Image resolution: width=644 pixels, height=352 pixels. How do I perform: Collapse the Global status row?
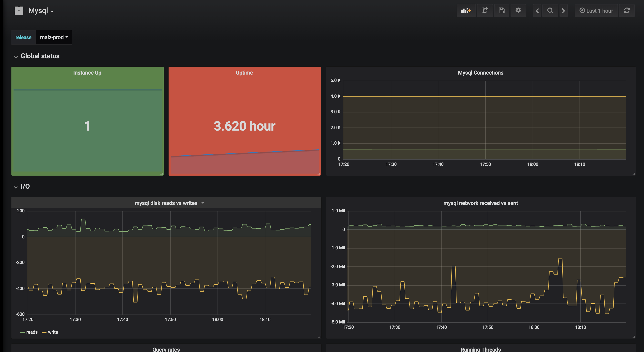[16, 57]
